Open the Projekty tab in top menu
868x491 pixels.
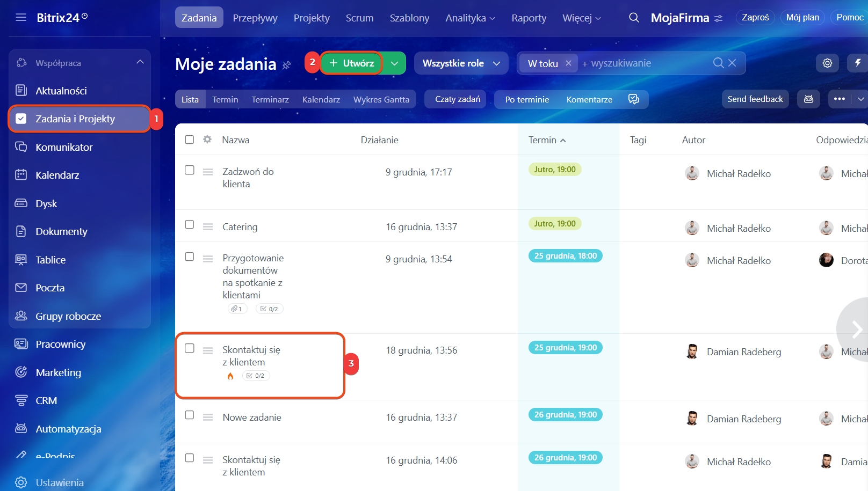pyautogui.click(x=312, y=18)
